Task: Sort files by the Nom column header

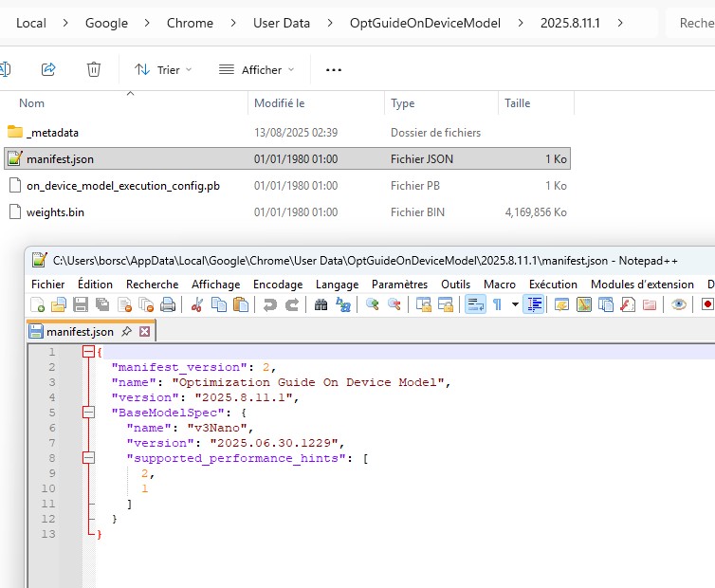Action: click(x=124, y=103)
